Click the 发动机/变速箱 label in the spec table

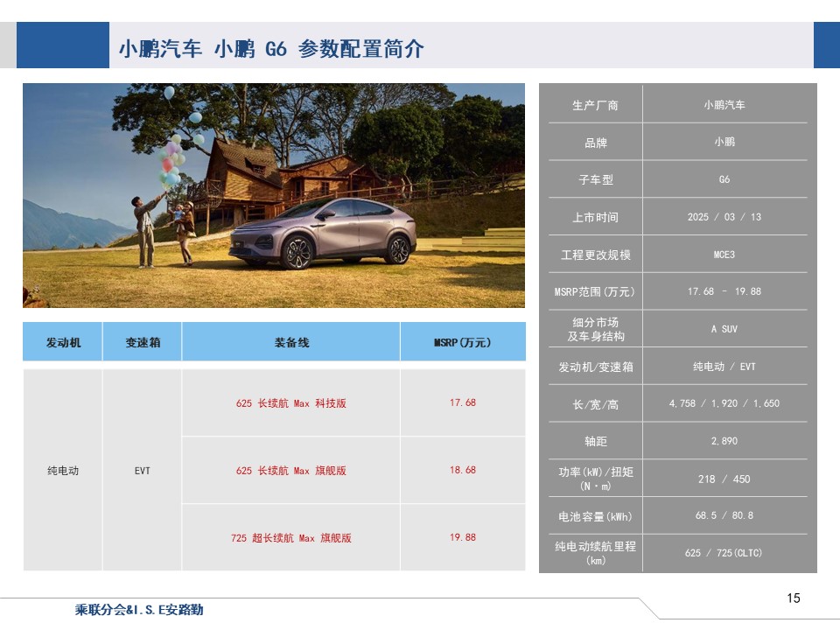pyautogui.click(x=595, y=367)
